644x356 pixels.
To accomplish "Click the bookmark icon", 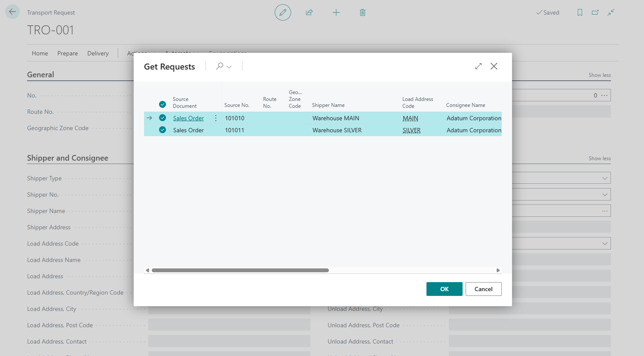I will click(x=580, y=12).
